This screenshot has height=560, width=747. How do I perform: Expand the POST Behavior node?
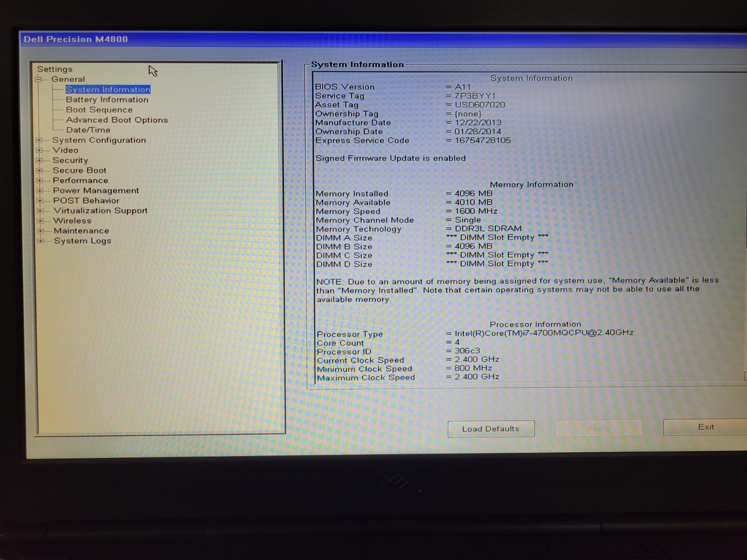tap(40, 201)
